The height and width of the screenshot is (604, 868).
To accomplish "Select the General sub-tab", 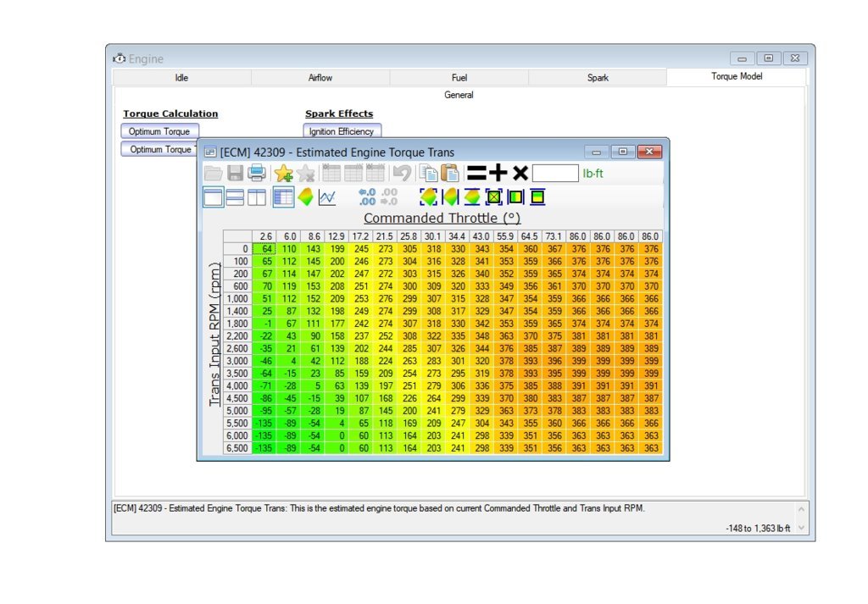I will (x=459, y=95).
